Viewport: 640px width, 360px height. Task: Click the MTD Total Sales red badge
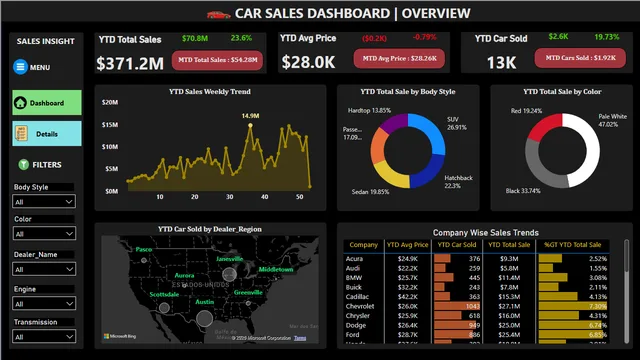(218, 60)
